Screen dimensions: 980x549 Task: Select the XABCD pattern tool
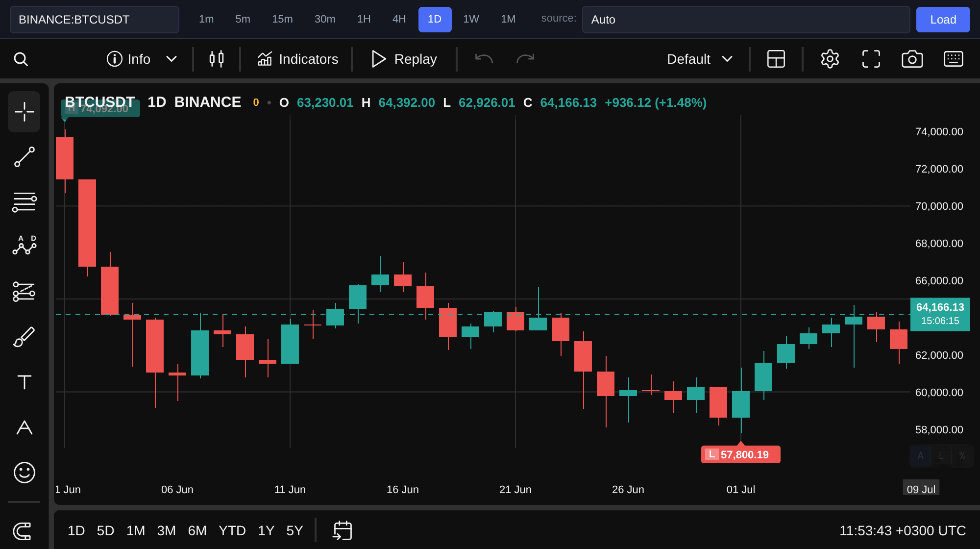[x=24, y=245]
